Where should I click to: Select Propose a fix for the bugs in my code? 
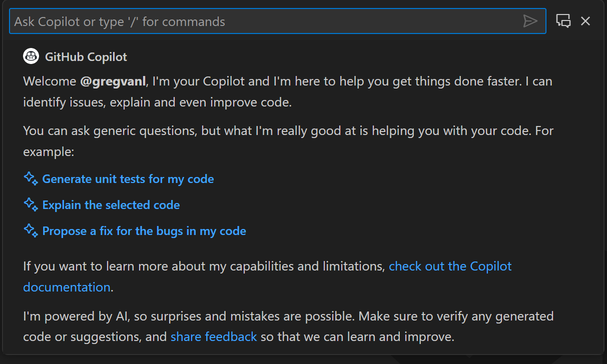point(144,230)
